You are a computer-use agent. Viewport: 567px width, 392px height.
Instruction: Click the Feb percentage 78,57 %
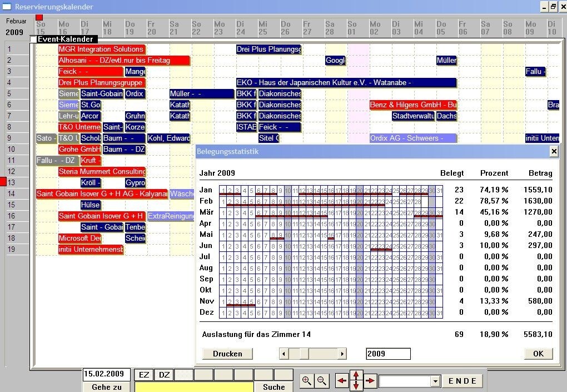coord(494,201)
